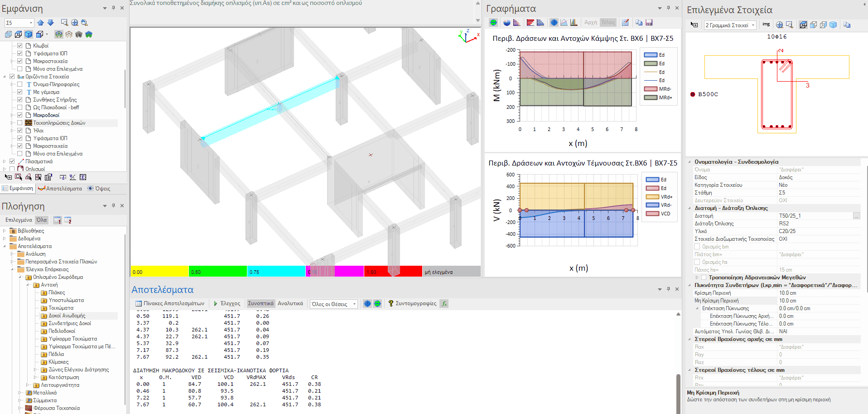The height and width of the screenshot is (414, 868).
Task: Switch to the Αποτελέσματα tab in left panel
Action: pos(60,189)
